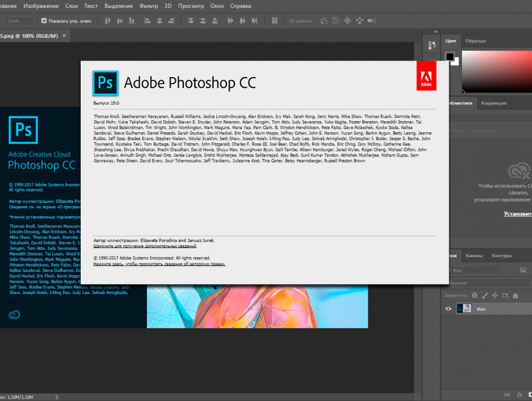Distribute top edges in options bar
Screen dimensions: 532x401
pyautogui.click(x=191, y=21)
